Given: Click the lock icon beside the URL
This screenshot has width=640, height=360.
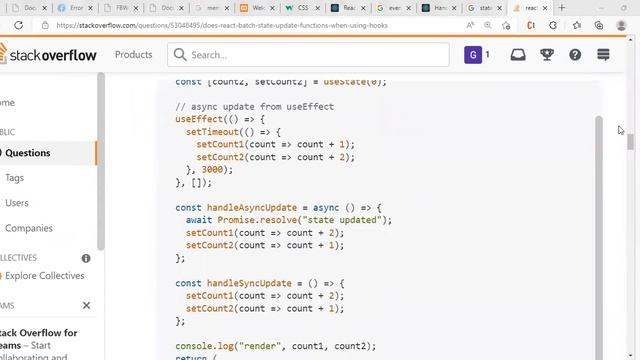Looking at the screenshot, I should [45, 25].
